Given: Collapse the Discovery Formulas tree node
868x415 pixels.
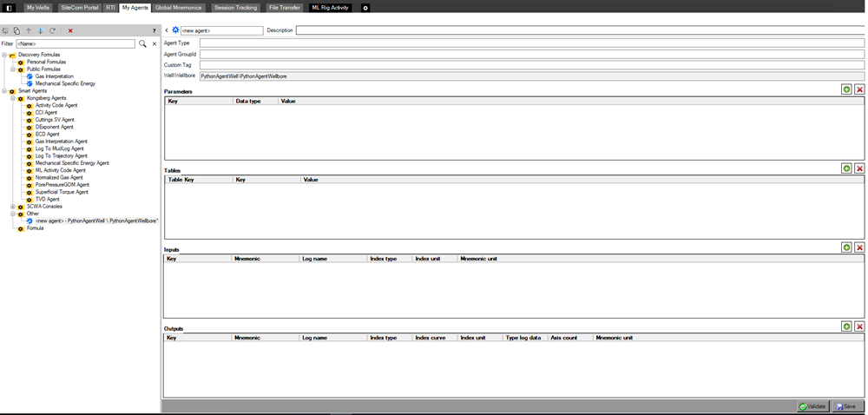Looking at the screenshot, I should tap(3, 55).
